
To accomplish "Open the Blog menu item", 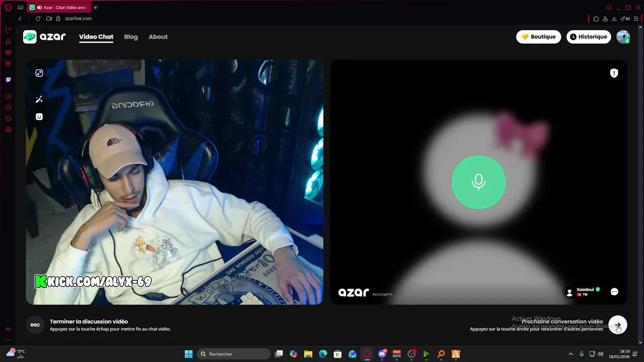I will click(x=131, y=37).
